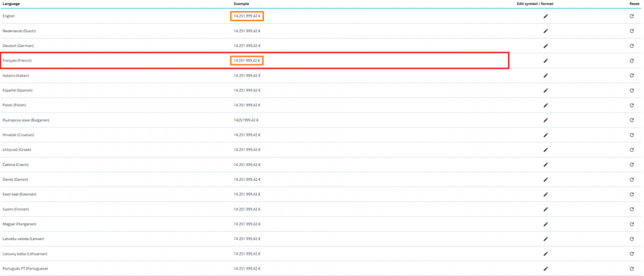Edit Português PT (Portuguese) format

tap(545, 269)
